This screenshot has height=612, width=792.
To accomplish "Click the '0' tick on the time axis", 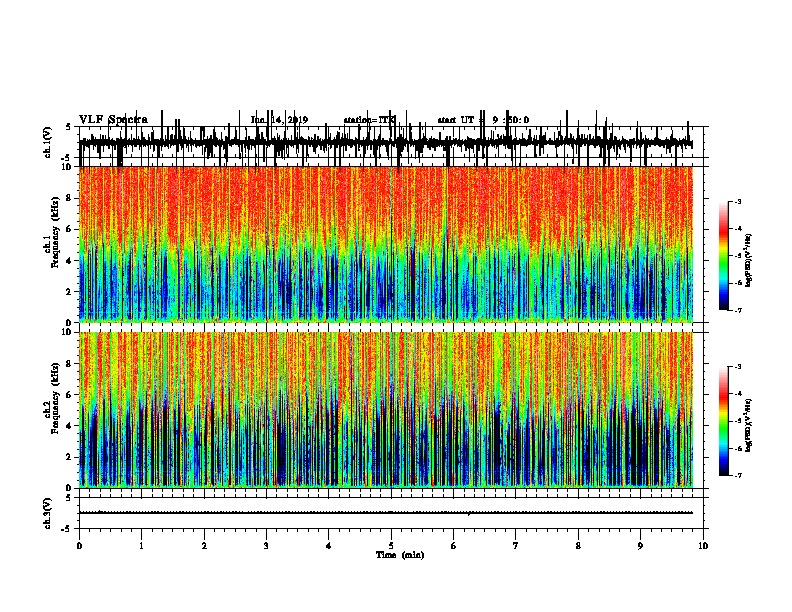I will point(79,546).
